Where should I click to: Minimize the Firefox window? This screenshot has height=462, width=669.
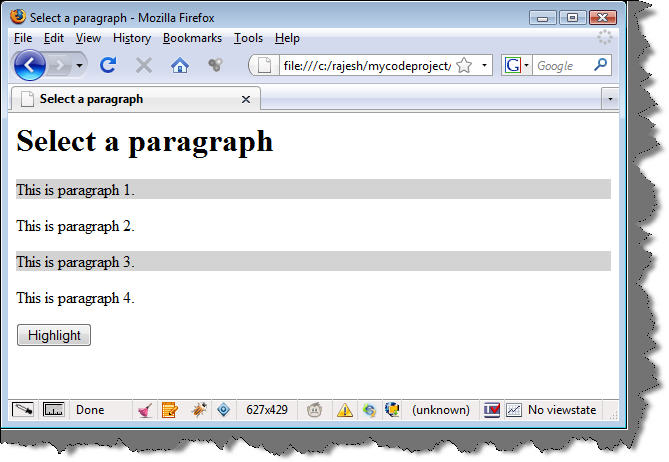pos(542,18)
